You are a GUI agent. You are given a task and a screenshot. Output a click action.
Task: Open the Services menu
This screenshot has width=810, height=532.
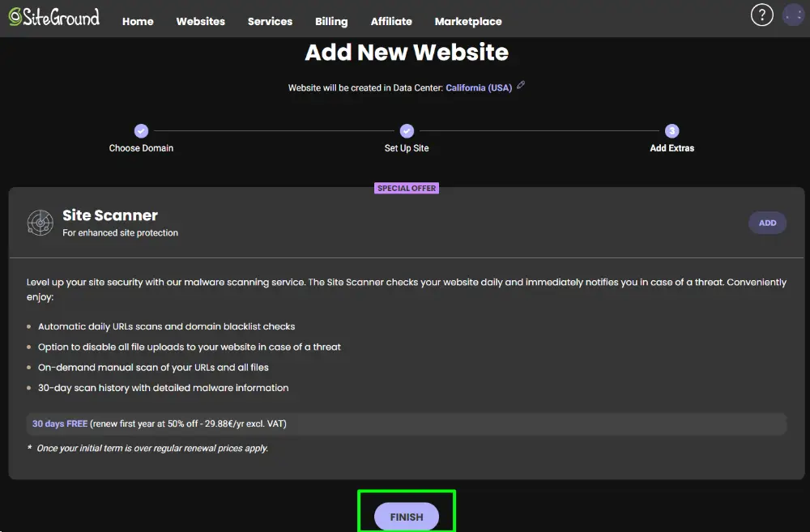[x=270, y=22]
